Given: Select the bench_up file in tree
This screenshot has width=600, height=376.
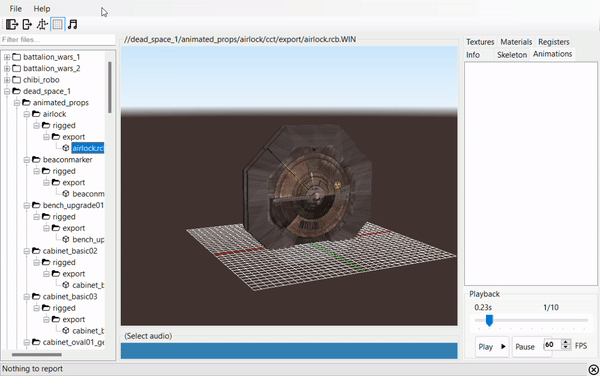Looking at the screenshot, I should click(88, 239).
